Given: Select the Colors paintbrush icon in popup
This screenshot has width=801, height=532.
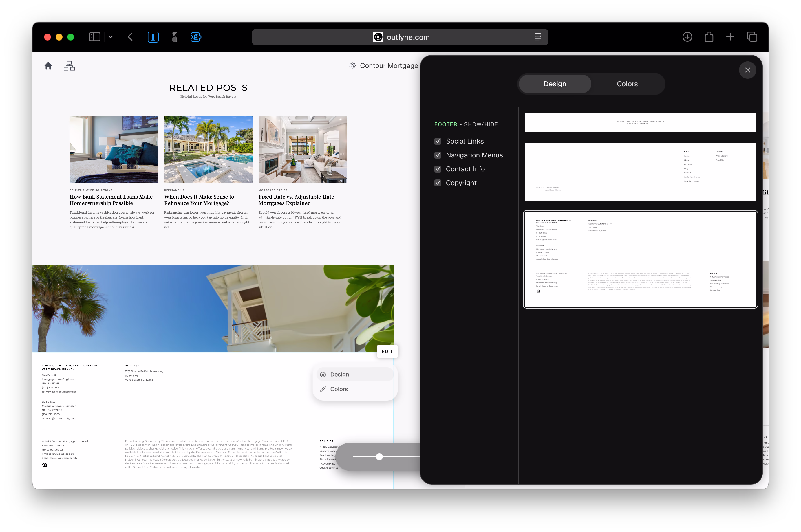Looking at the screenshot, I should (322, 389).
